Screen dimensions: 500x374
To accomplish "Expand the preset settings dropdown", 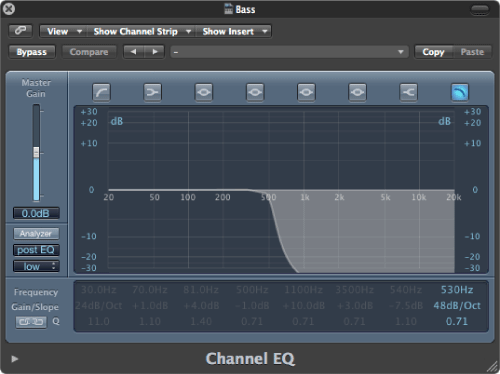I will tap(289, 52).
